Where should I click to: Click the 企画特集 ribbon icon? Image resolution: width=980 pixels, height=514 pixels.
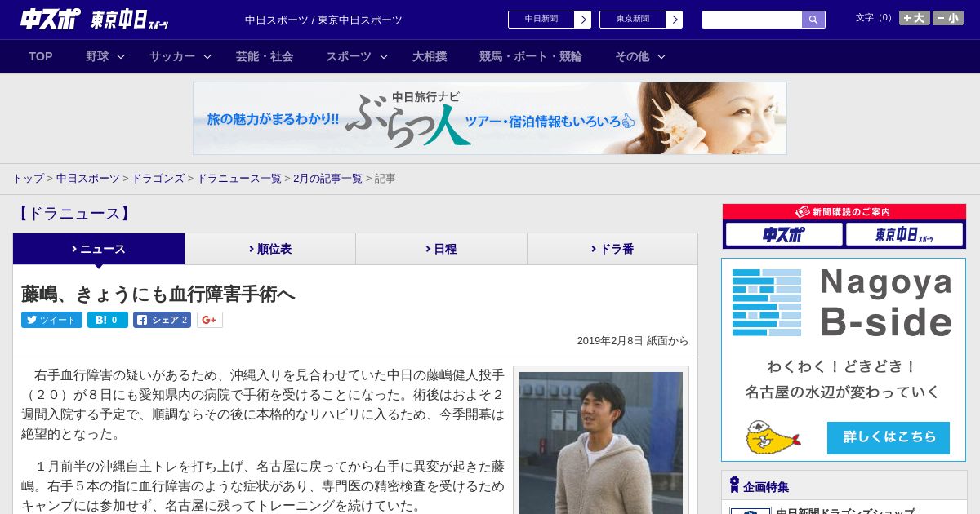(734, 485)
